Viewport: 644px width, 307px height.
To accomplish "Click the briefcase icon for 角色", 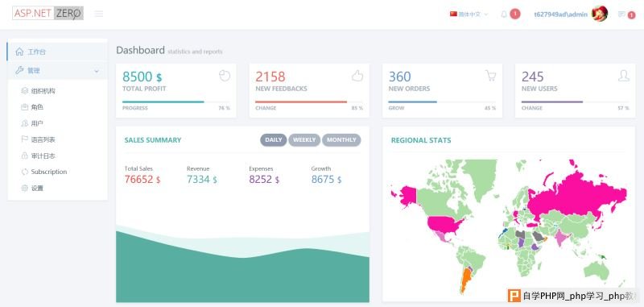I will 25,107.
